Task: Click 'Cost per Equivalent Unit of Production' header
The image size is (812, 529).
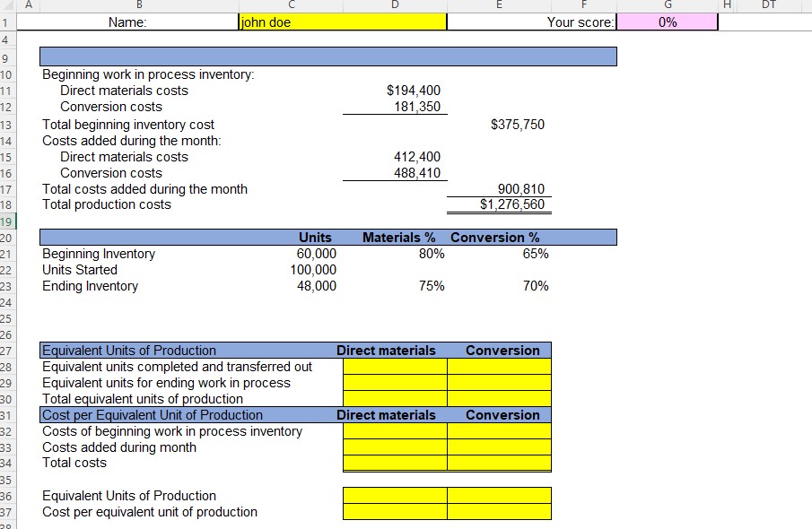Action: click(x=153, y=415)
